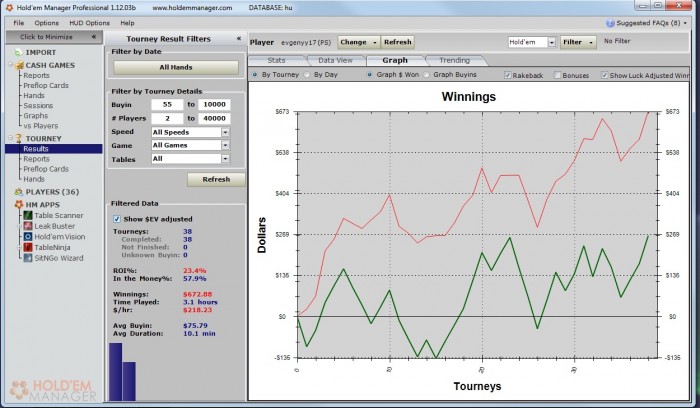Image resolution: width=700 pixels, height=408 pixels.
Task: Open the Hold'em Vision app icon
Action: pyautogui.click(x=28, y=237)
